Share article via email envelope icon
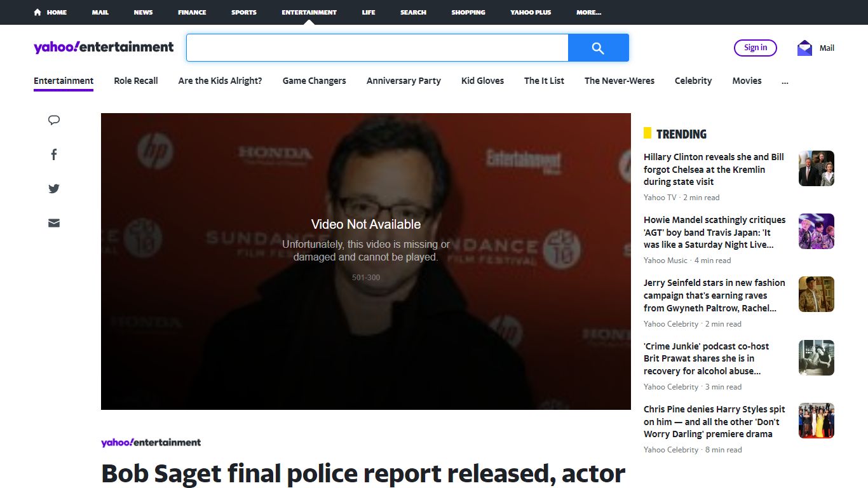The image size is (868, 488). [54, 223]
